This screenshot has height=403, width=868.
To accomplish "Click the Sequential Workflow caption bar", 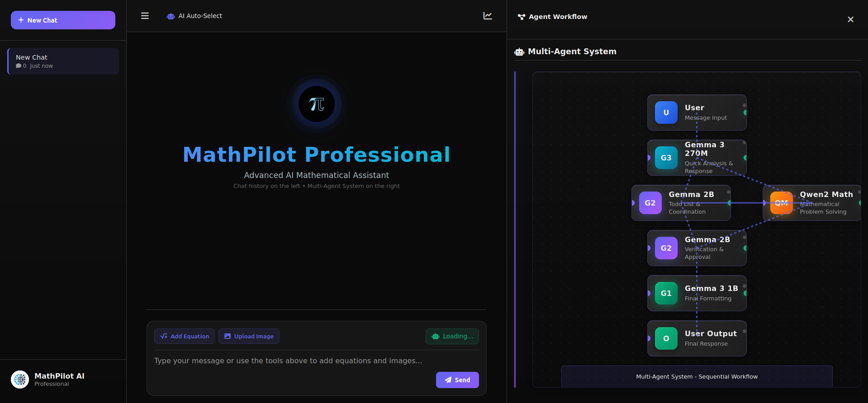I will 697,376.
